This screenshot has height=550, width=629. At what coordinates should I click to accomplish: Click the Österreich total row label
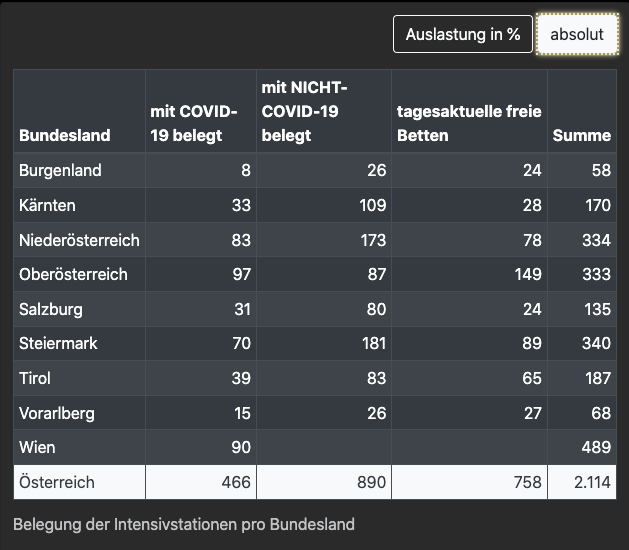(57, 482)
